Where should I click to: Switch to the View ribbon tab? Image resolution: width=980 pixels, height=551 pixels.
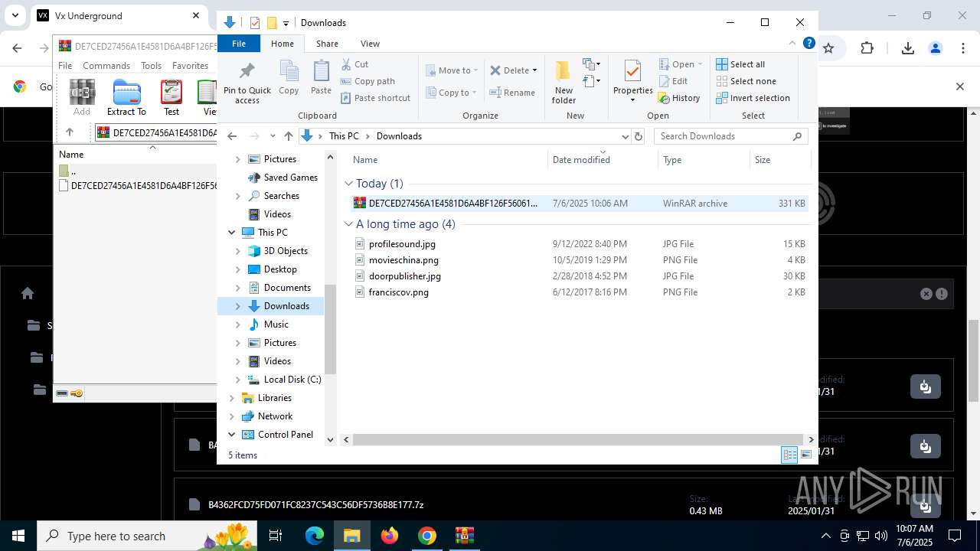pyautogui.click(x=370, y=44)
